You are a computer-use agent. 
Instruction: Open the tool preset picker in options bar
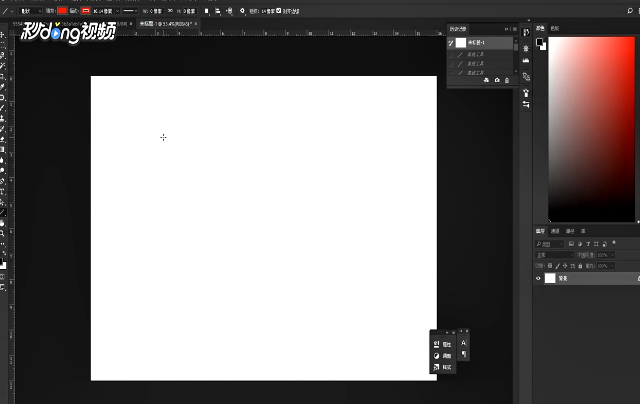pyautogui.click(x=7, y=11)
